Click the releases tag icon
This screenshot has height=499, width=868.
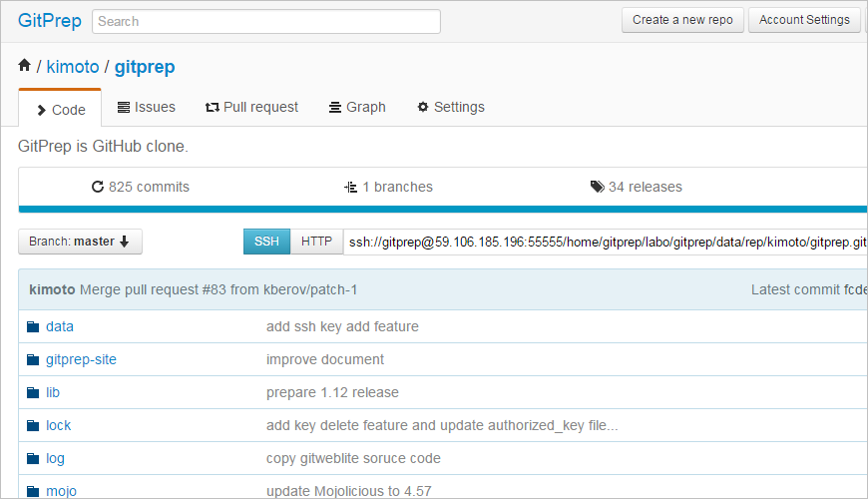(598, 187)
